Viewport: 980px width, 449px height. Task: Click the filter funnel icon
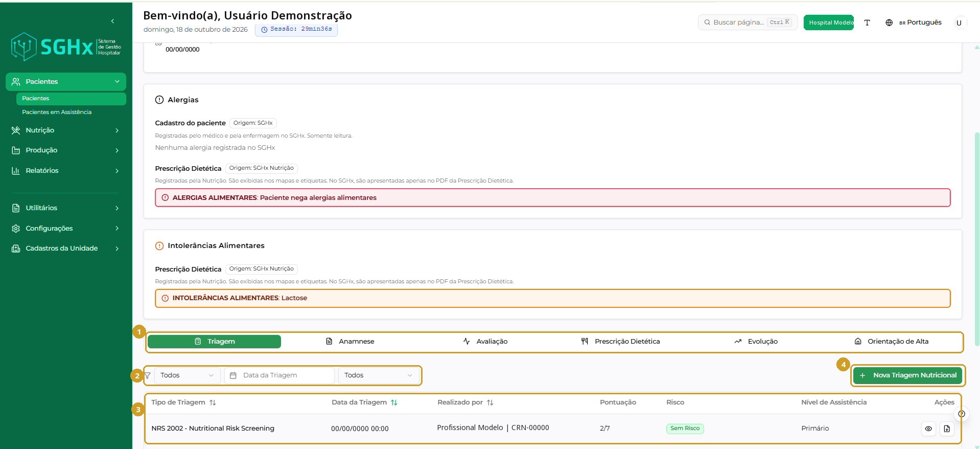pos(148,375)
